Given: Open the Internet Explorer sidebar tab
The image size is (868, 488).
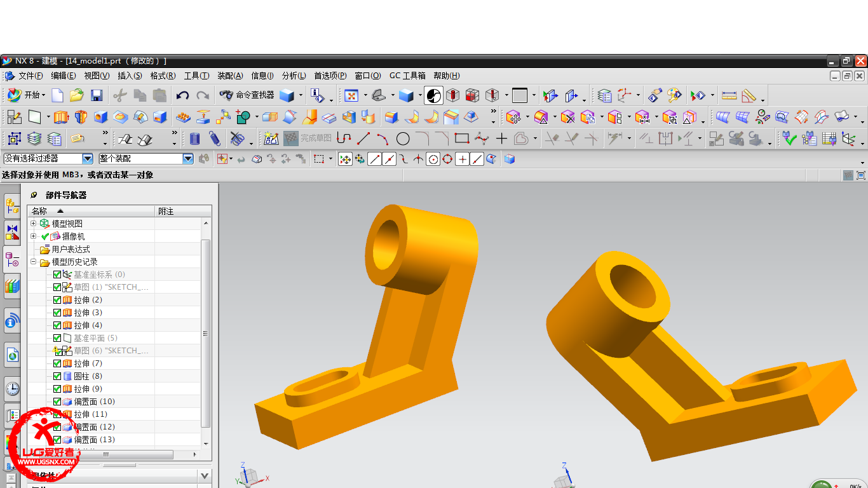Looking at the screenshot, I should pyautogui.click(x=12, y=355).
